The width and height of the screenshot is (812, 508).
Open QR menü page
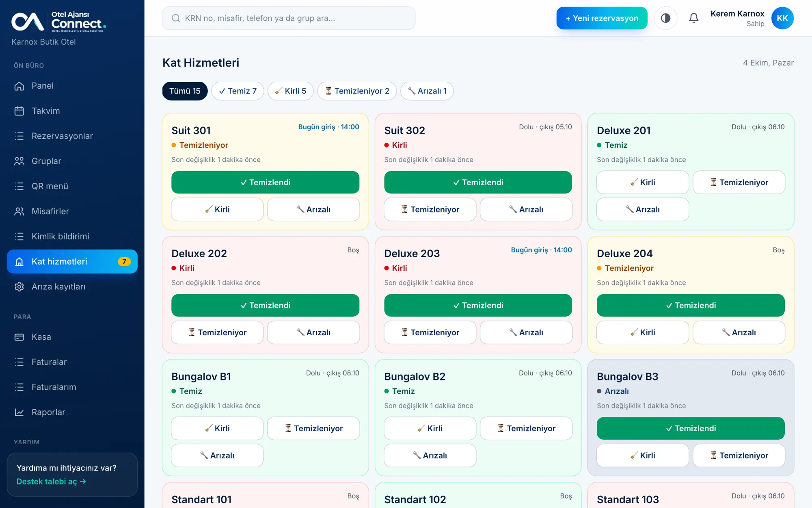[x=72, y=186]
